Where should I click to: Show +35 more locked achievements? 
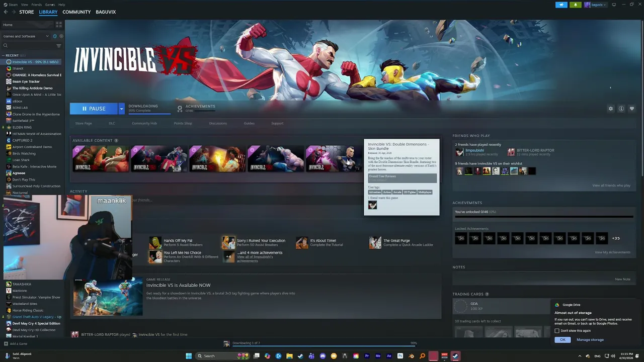(616, 238)
